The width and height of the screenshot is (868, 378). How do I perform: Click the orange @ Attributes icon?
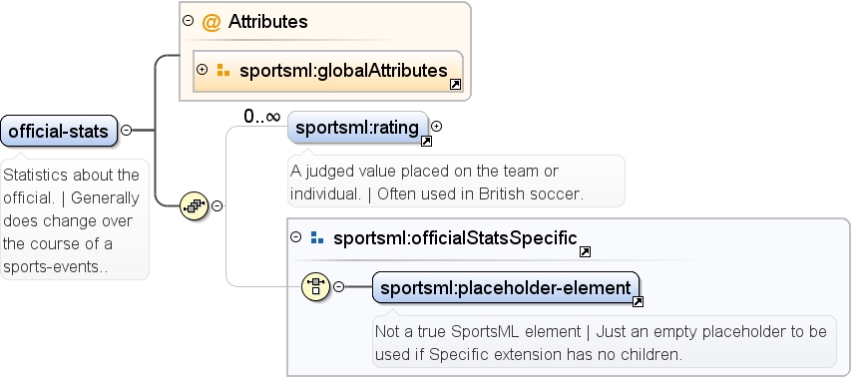211,22
